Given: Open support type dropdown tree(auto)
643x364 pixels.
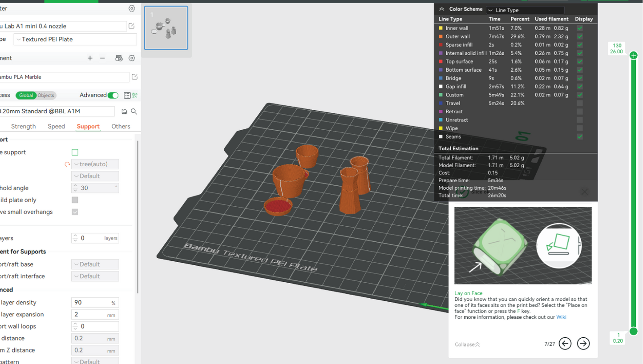Looking at the screenshot, I should 95,164.
